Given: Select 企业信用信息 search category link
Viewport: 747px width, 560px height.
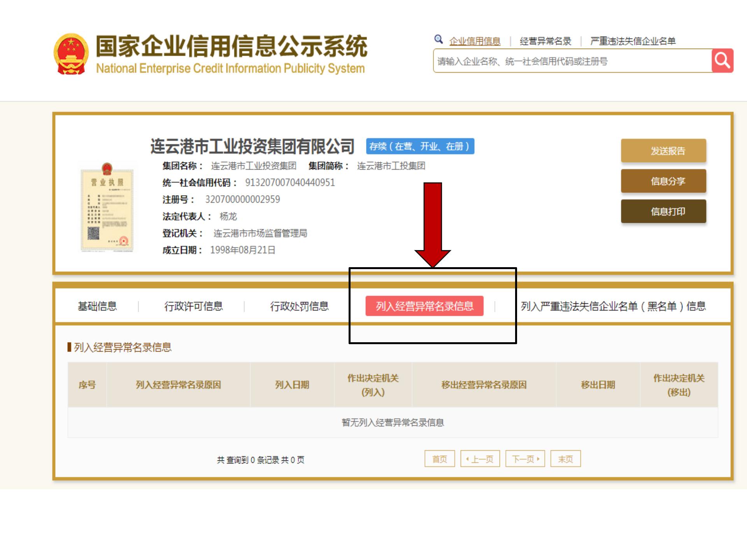Looking at the screenshot, I should click(x=475, y=41).
